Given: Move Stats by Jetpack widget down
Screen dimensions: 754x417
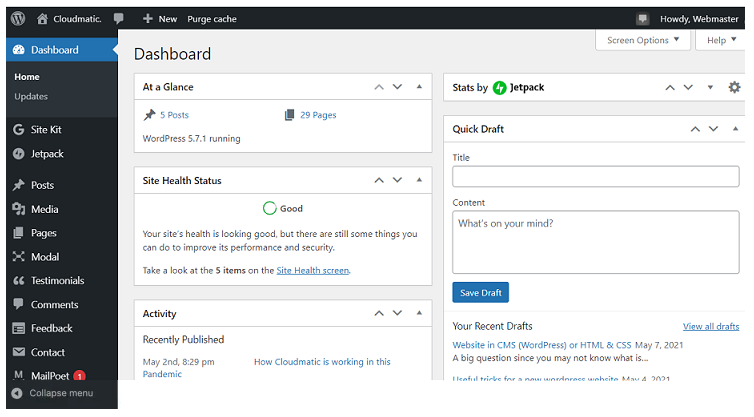Looking at the screenshot, I should click(688, 88).
